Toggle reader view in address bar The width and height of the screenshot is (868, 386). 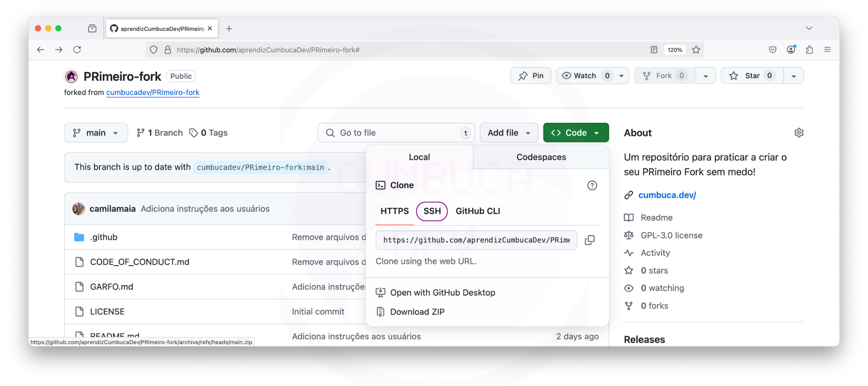pos(654,50)
